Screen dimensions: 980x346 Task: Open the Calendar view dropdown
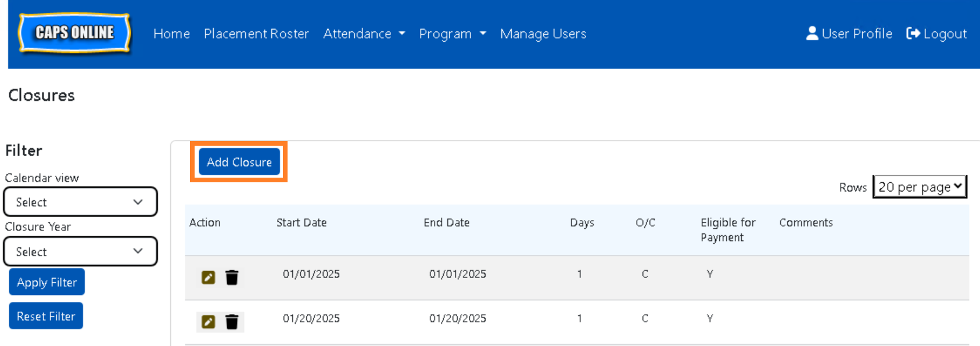pyautogui.click(x=80, y=202)
